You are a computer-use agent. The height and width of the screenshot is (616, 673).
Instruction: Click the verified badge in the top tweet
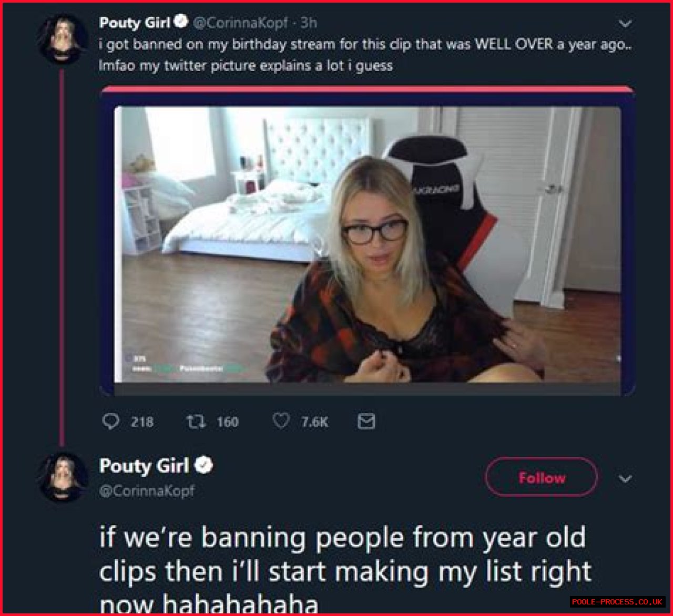click(x=181, y=23)
